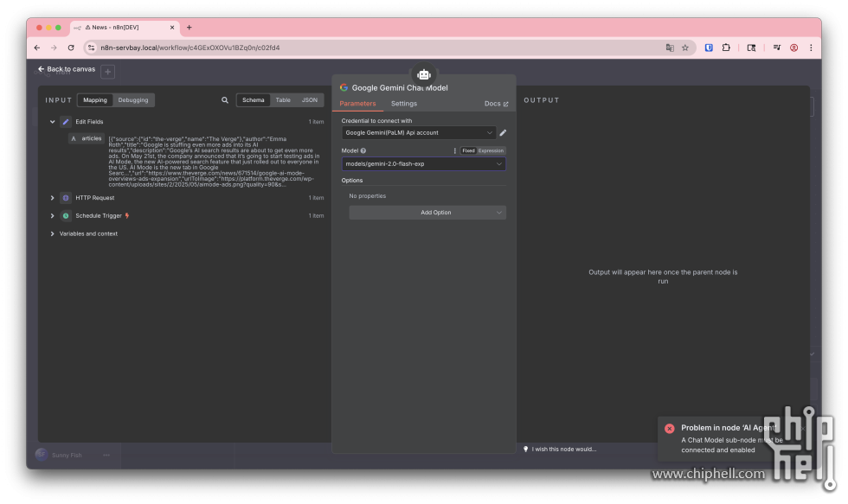Screen dimensions: 848x504
Task: Click Bitwarden extension icon
Action: 709,48
